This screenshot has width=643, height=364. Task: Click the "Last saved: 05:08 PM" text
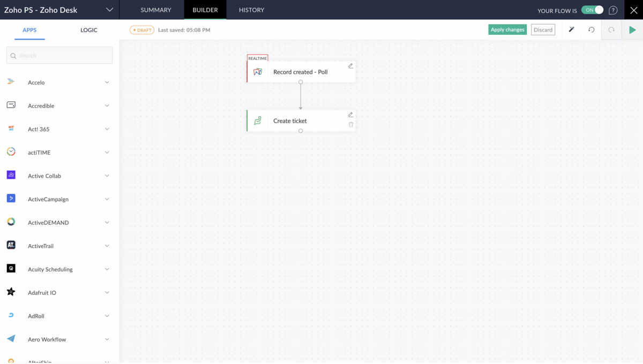coord(184,30)
